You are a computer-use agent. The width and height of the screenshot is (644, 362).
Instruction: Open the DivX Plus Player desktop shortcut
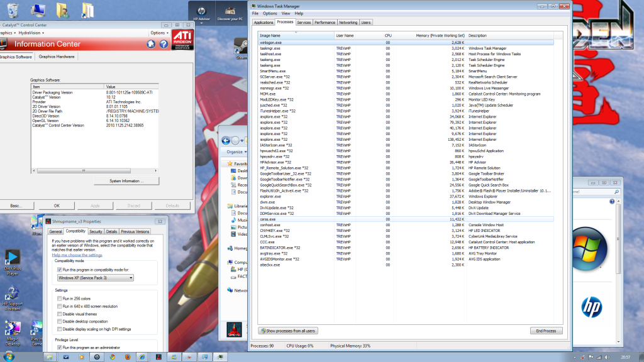tap(13, 263)
